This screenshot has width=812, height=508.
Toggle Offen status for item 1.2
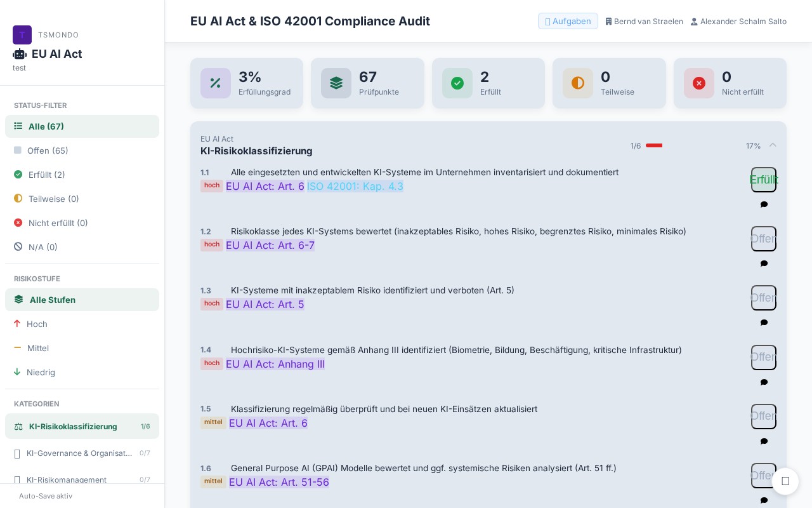point(764,239)
